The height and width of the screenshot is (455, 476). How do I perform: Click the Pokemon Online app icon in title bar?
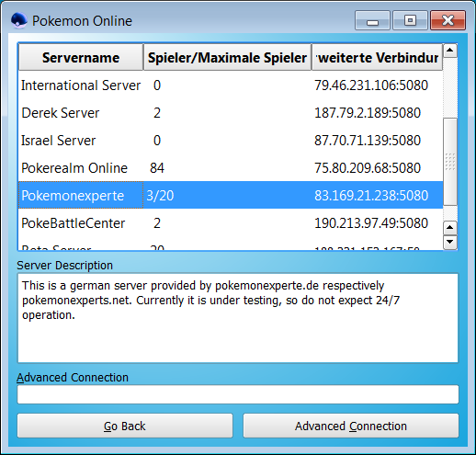tap(19, 20)
